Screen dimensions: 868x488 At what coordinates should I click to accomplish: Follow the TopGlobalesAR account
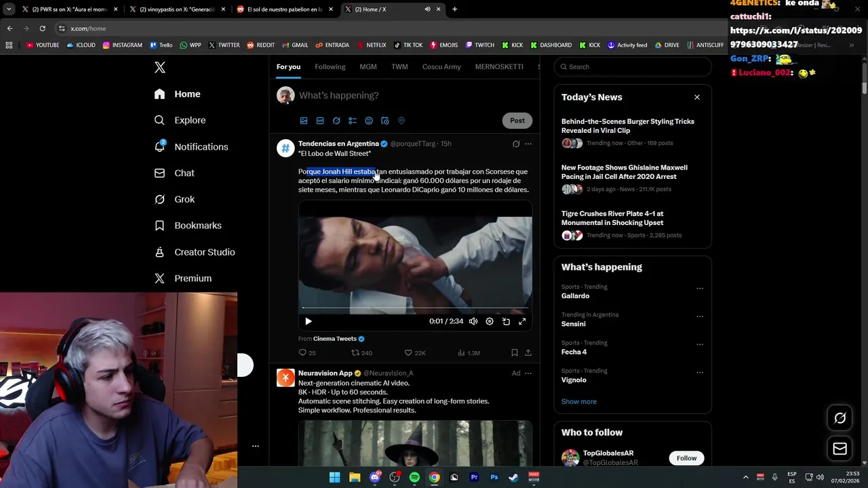pos(686,458)
